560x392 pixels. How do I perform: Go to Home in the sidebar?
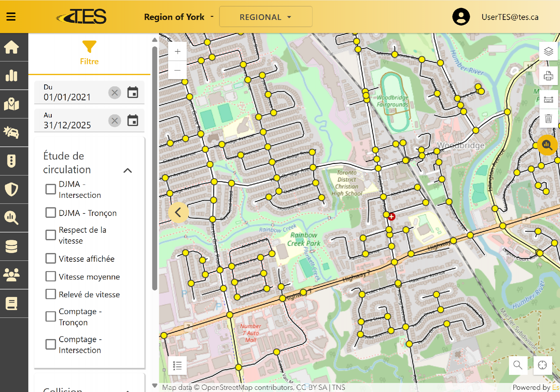[x=12, y=47]
